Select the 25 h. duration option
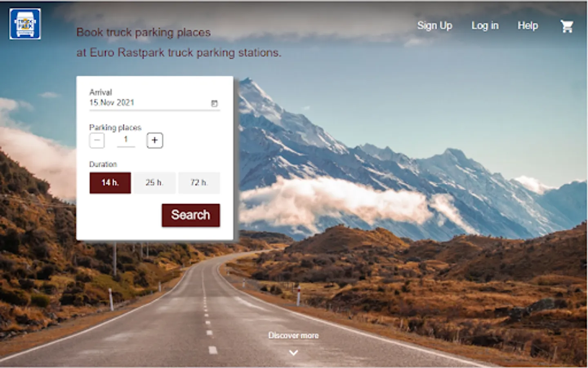 [154, 183]
